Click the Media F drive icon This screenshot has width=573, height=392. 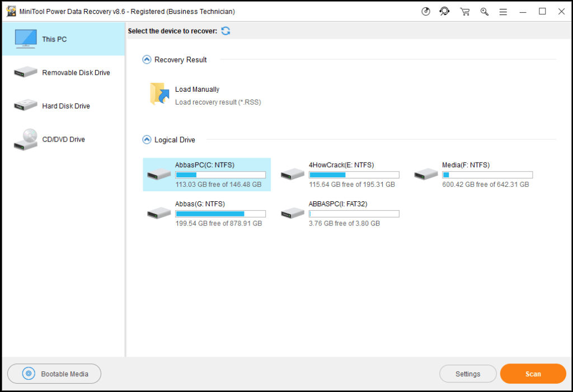426,174
